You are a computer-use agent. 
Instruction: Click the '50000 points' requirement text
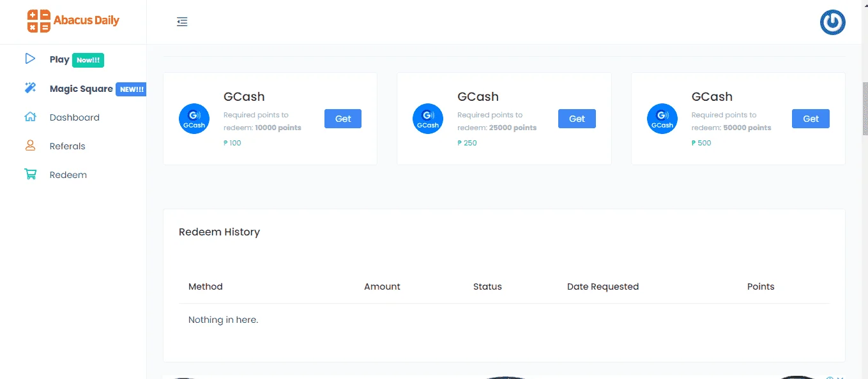pos(747,128)
